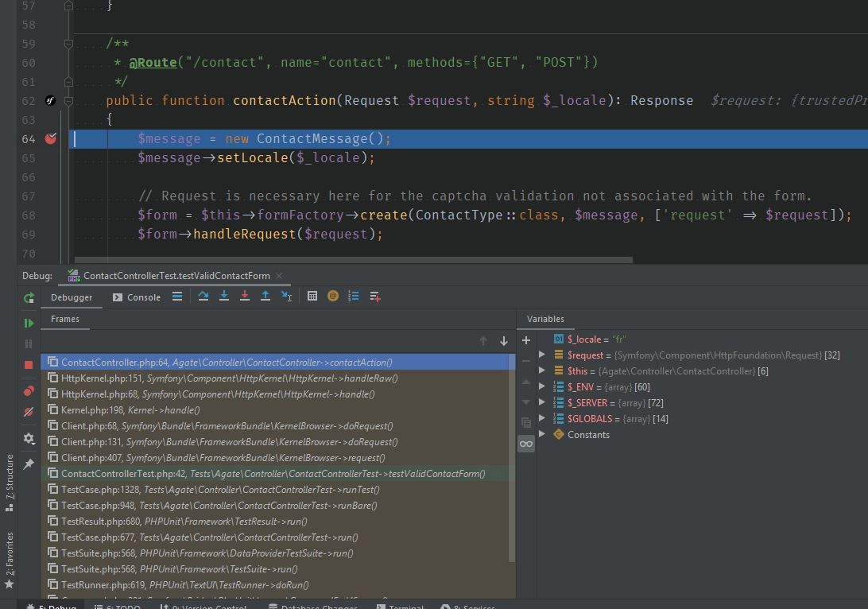This screenshot has width=868, height=609.
Task: Click the numbered-list toolbar icon
Action: [x=353, y=297]
